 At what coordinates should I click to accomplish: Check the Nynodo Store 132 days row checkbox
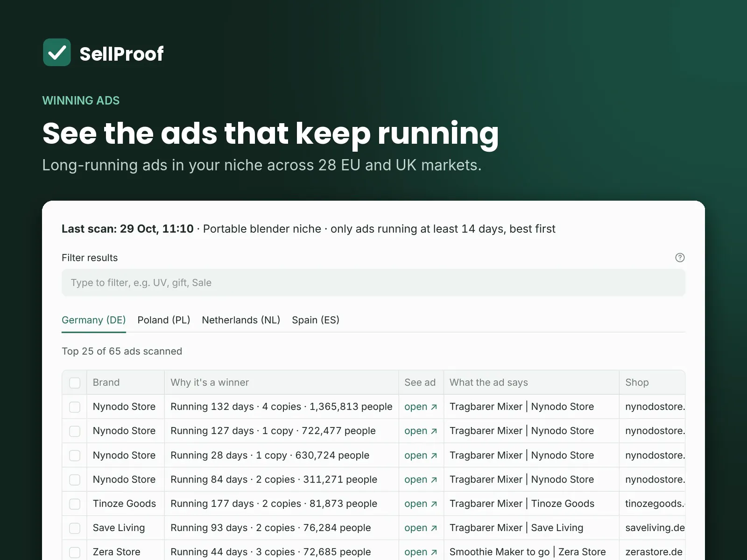coord(75,407)
